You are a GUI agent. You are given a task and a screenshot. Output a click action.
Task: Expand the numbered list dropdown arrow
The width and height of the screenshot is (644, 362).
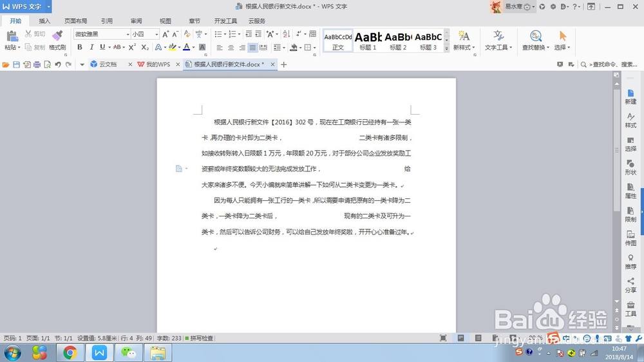coord(239,34)
